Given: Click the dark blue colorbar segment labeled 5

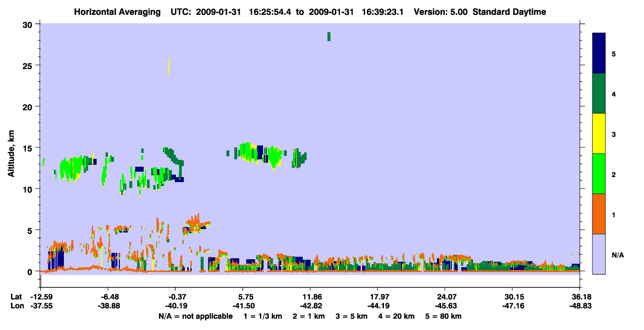Looking at the screenshot, I should (599, 53).
